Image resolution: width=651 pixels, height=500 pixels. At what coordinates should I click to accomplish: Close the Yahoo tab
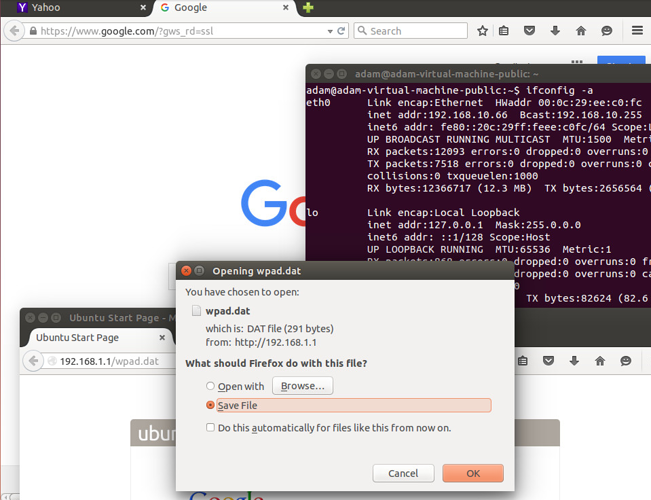pyautogui.click(x=143, y=7)
